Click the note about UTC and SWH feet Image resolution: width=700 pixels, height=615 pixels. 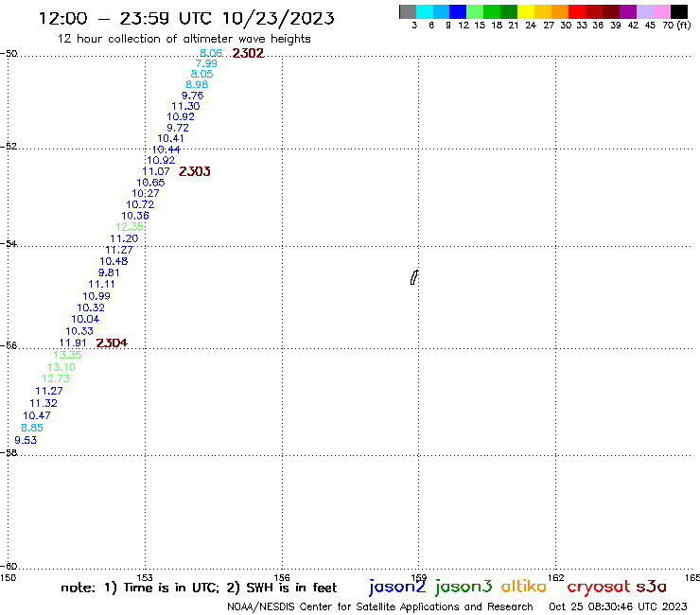199,588
